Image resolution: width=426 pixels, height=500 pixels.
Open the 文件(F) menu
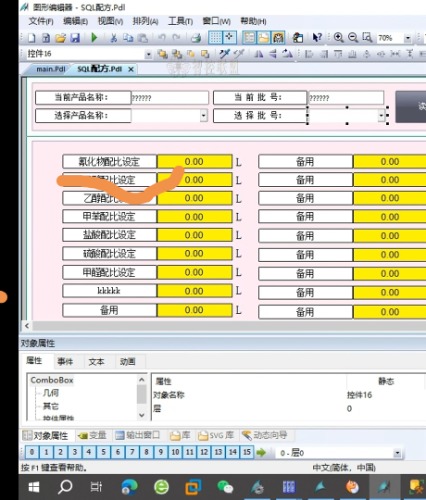(x=41, y=21)
